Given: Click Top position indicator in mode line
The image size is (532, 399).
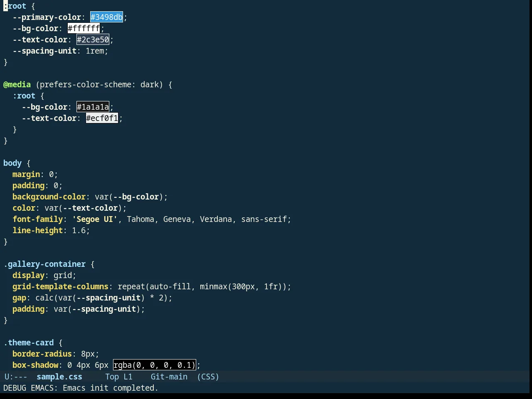Looking at the screenshot, I should click(x=112, y=377).
